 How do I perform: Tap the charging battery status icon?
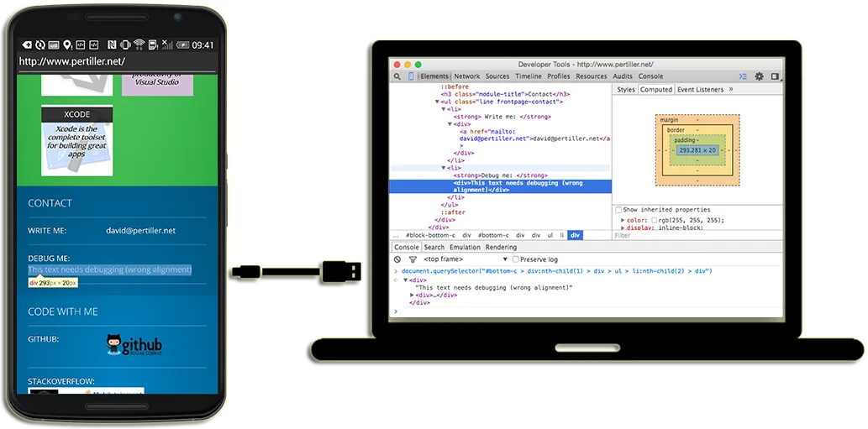click(182, 44)
